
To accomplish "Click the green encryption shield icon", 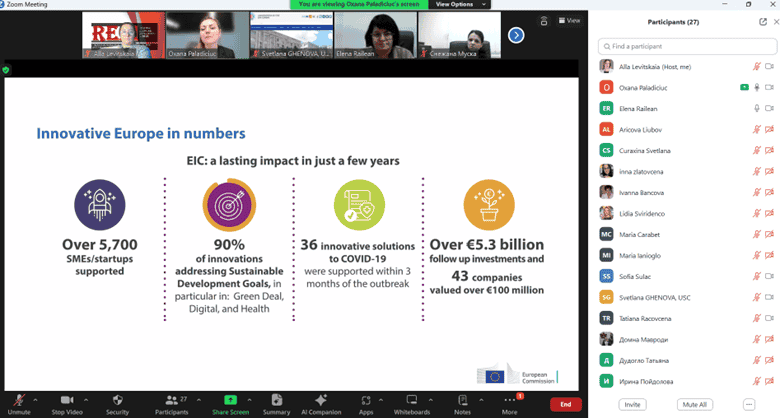I will [x=6, y=70].
